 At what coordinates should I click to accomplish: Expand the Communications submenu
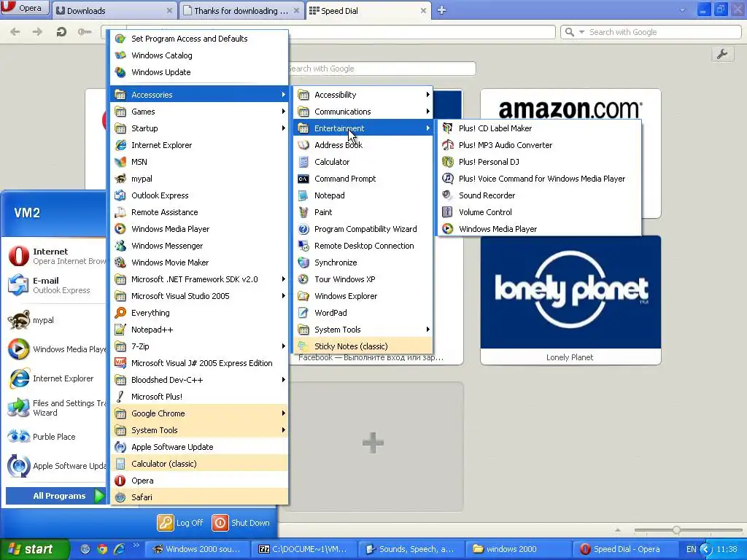363,112
